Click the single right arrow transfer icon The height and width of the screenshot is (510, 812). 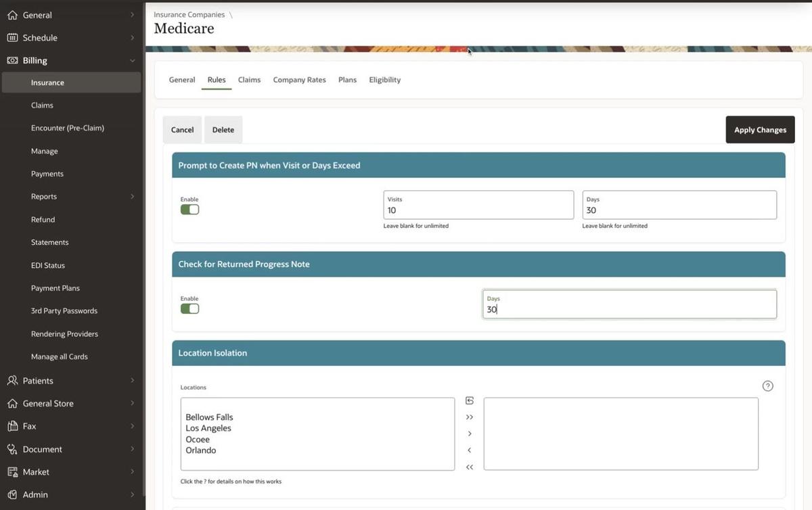click(x=469, y=434)
